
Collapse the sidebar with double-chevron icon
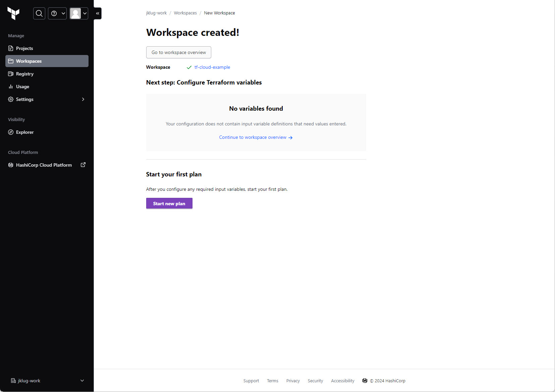click(x=98, y=13)
